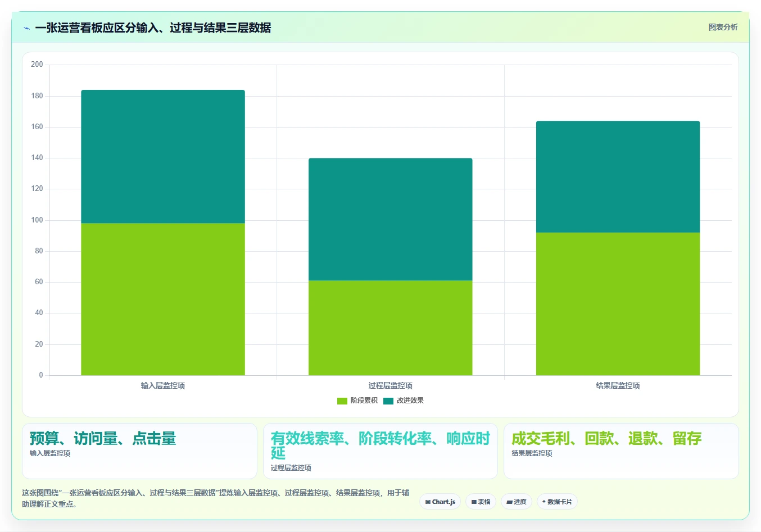761x532 pixels.
Task: Click the 表格 tag icon
Action: pyautogui.click(x=474, y=502)
